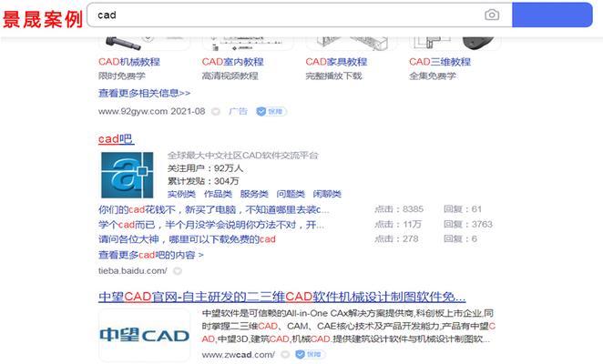Click the round icon after tieba.baidu.com/
Image resolution: width=603 pixels, height=364 pixels.
(x=178, y=271)
